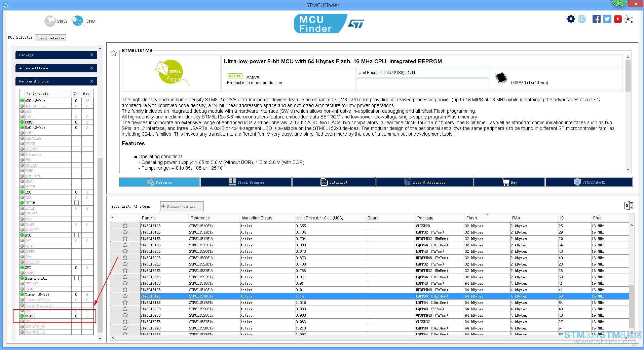Sort the list by Reference column

(214, 218)
